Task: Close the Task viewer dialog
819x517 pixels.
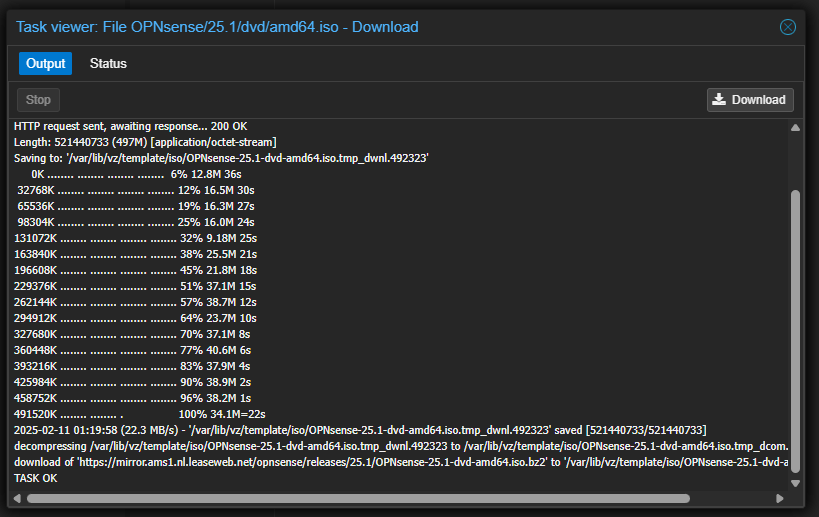Action: click(787, 27)
